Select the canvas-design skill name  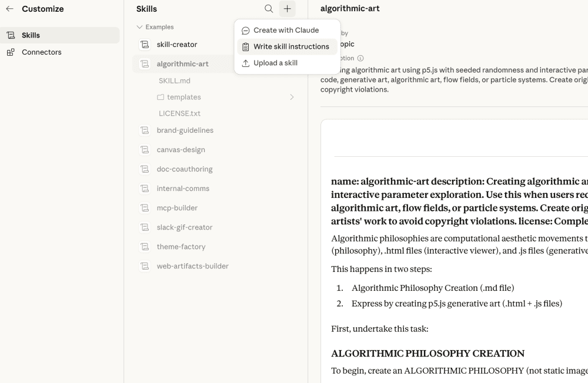(x=181, y=150)
